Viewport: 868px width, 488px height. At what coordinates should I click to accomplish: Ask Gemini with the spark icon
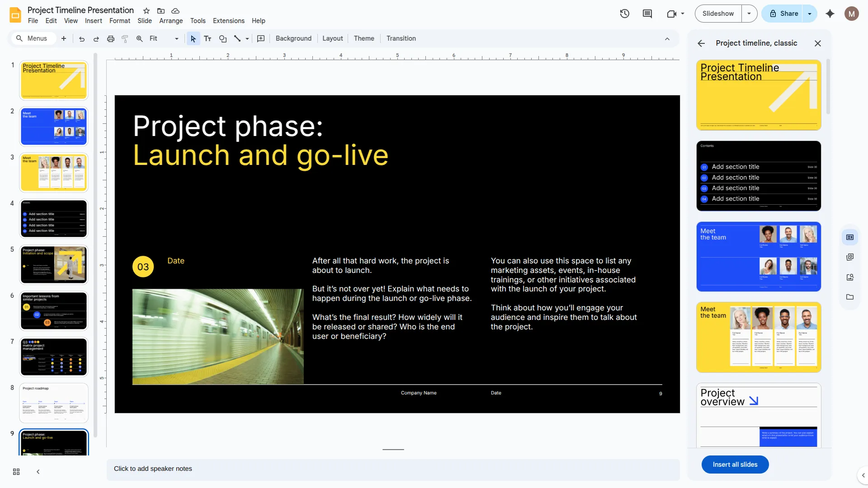[830, 14]
